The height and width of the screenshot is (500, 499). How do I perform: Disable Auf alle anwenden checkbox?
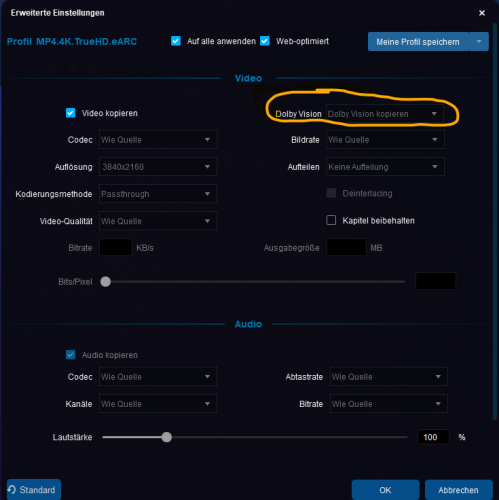click(176, 41)
